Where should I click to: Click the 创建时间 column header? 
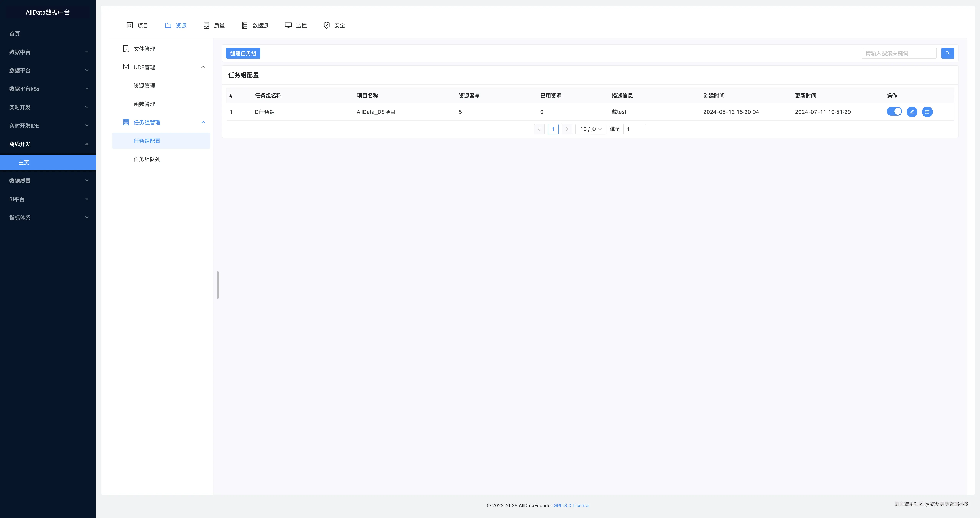point(714,96)
